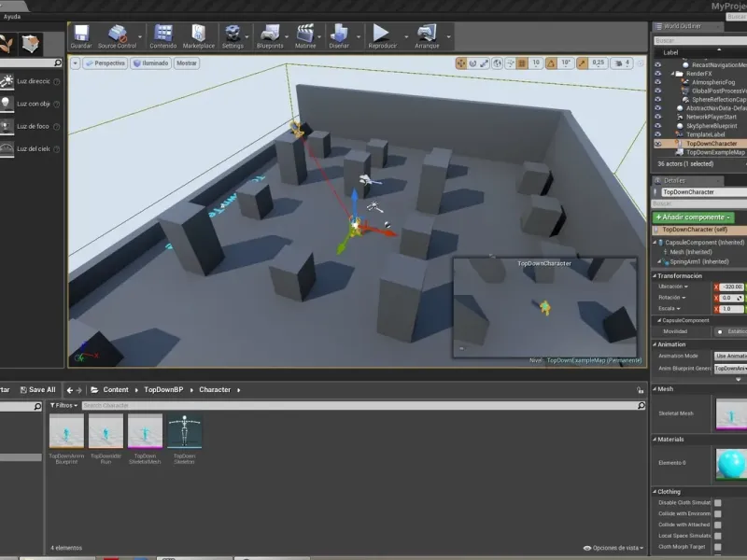Collapse the Clothing section
747x560 pixels.
tap(655, 492)
